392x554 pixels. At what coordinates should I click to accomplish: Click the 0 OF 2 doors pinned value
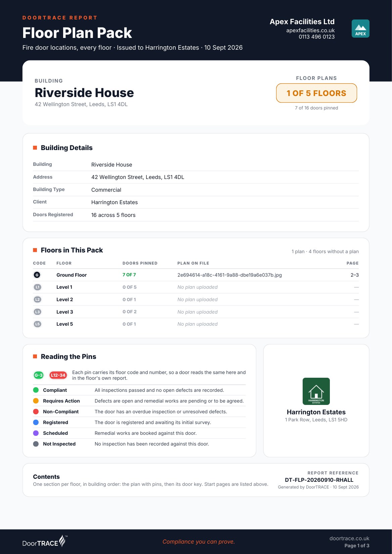(130, 312)
